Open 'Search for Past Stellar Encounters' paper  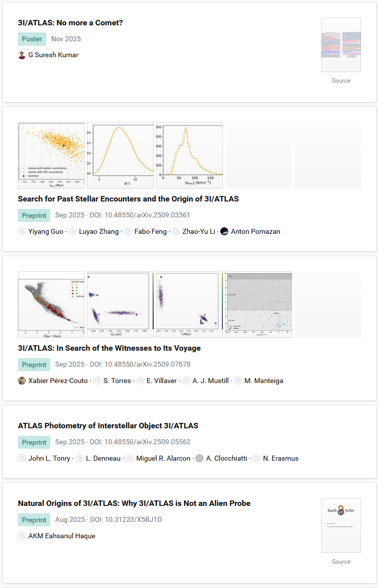[x=128, y=198]
